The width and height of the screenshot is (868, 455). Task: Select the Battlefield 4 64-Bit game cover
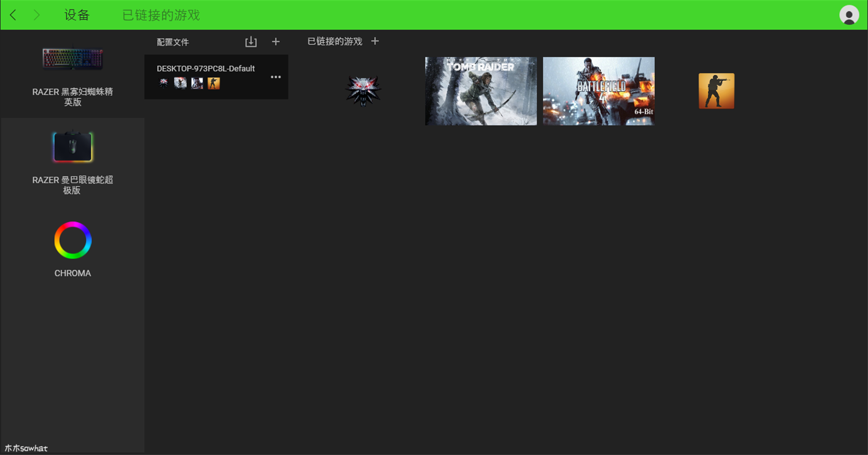point(599,91)
